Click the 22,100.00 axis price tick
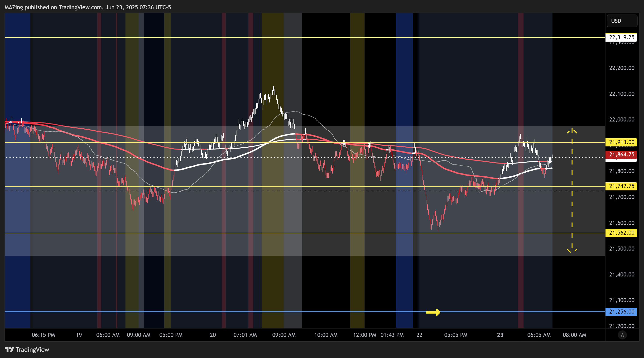Viewport: 644px width, 358px height. tap(622, 94)
